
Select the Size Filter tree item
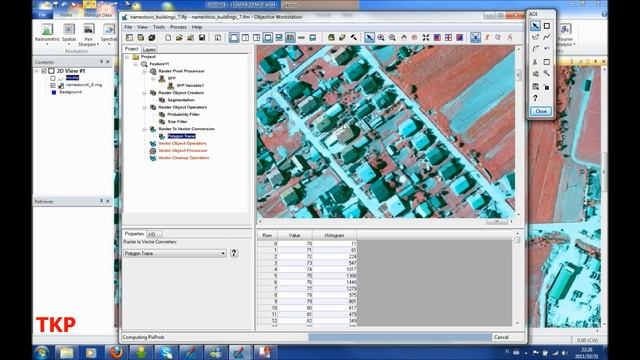click(x=177, y=122)
